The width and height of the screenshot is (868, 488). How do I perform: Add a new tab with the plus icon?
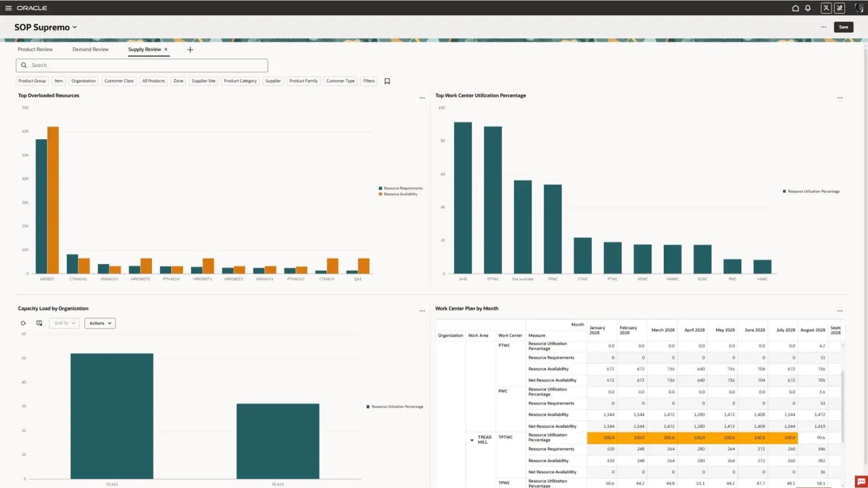point(190,50)
